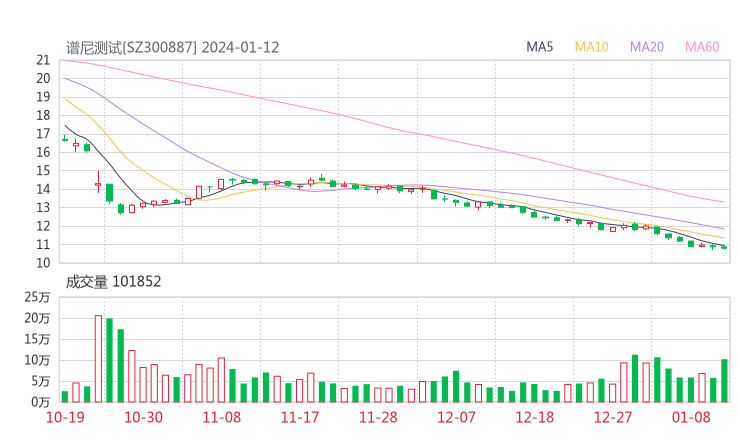Click the tallest red hollow volume bar

click(x=98, y=358)
